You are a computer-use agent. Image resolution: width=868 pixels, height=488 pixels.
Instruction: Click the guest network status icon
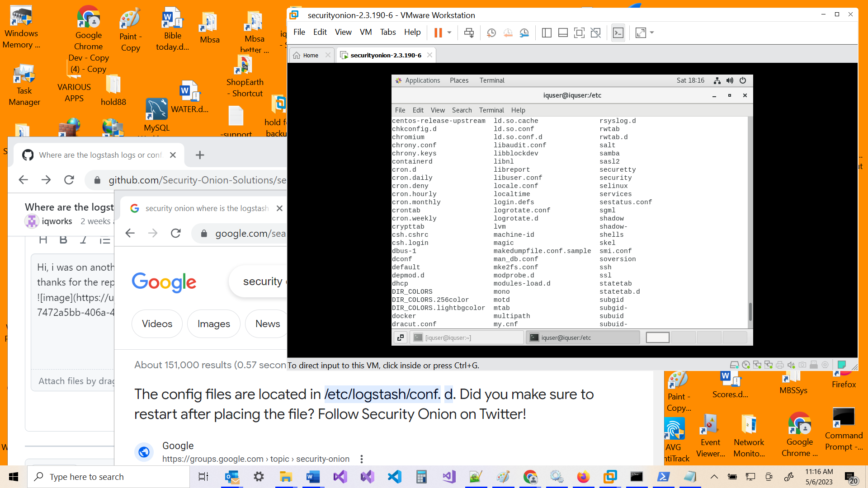pos(717,80)
